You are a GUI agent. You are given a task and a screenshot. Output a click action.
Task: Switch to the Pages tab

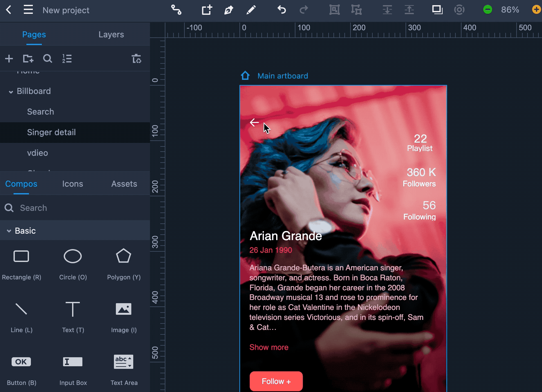[34, 34]
